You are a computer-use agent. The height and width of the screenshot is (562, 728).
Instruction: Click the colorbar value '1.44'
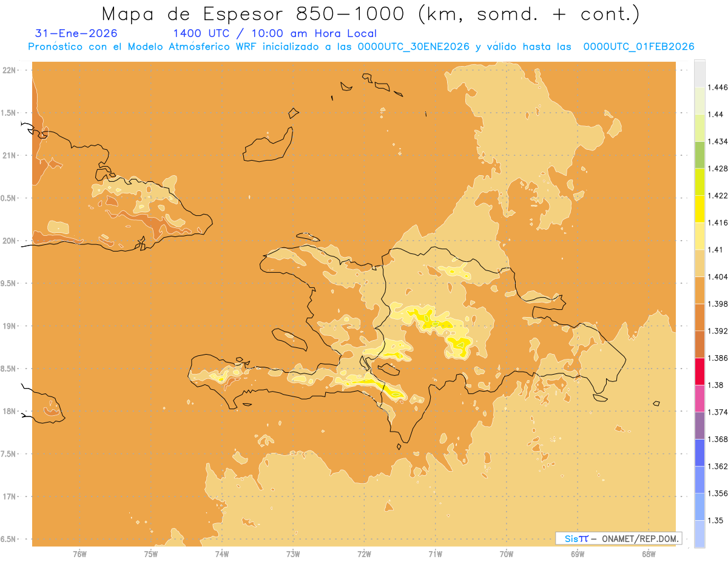point(716,115)
